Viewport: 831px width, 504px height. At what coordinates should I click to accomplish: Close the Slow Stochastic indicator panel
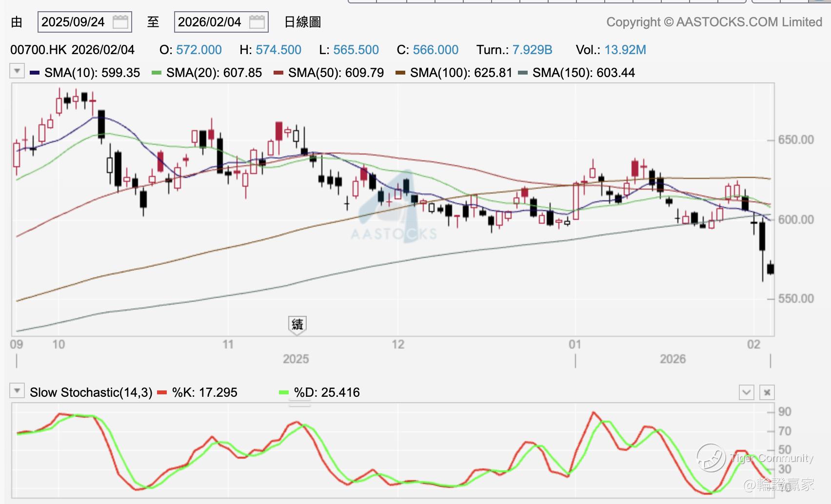point(767,392)
